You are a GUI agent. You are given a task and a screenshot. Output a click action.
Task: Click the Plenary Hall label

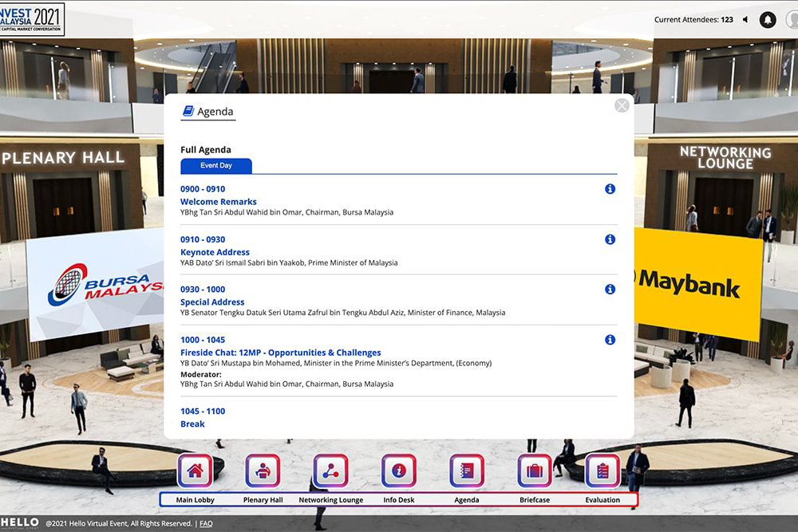coord(263,500)
